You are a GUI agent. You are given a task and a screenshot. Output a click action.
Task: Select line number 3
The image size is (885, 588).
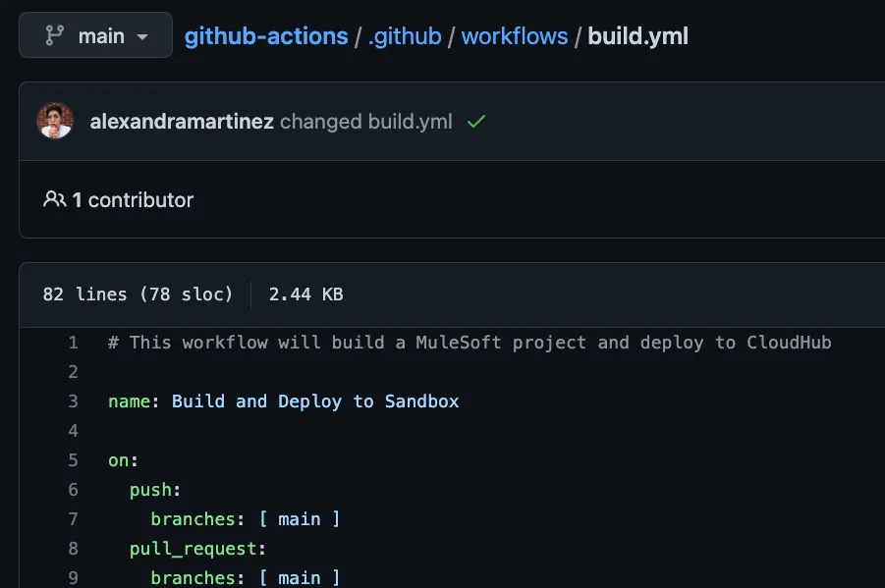tap(73, 401)
